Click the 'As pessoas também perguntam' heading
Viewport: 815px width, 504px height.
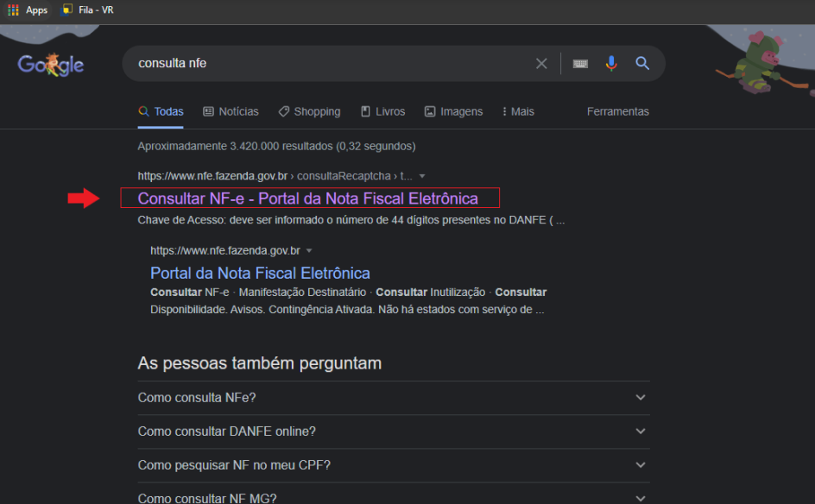pyautogui.click(x=259, y=363)
